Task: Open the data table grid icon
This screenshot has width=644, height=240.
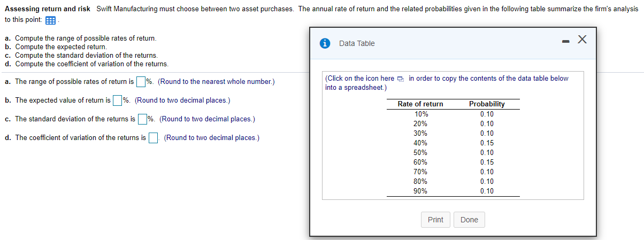Action: coord(51,20)
